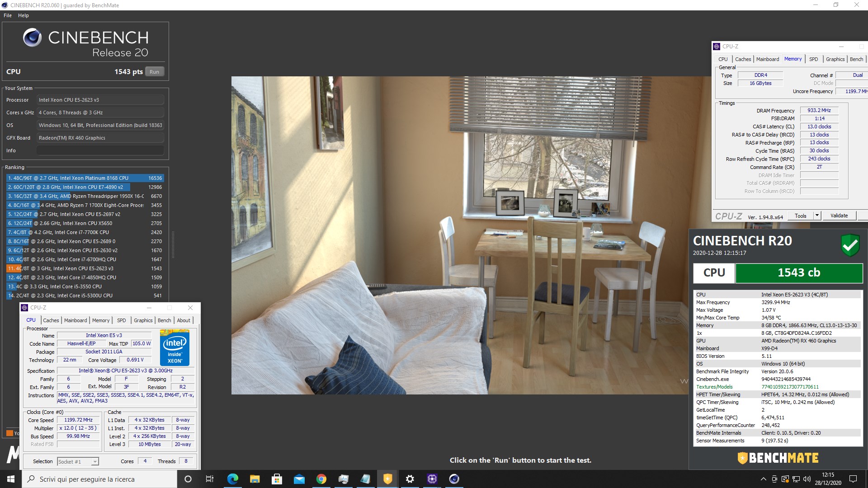Click the DRAM Frequency value 933.2 MHz

point(819,110)
